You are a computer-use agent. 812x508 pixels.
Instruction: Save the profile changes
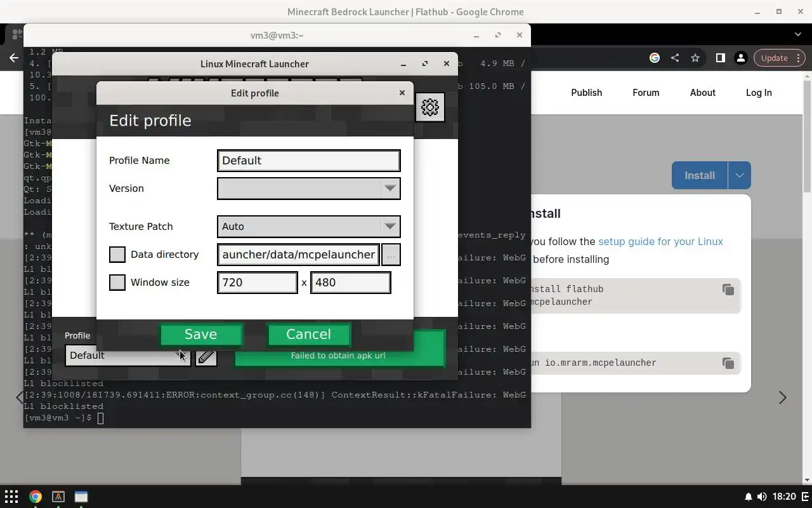(200, 335)
